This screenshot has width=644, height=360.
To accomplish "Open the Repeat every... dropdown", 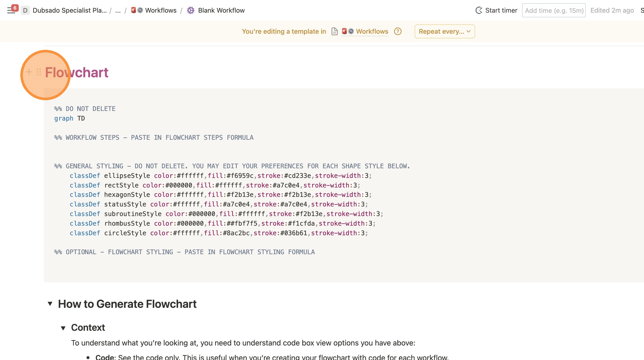I will point(444,32).
